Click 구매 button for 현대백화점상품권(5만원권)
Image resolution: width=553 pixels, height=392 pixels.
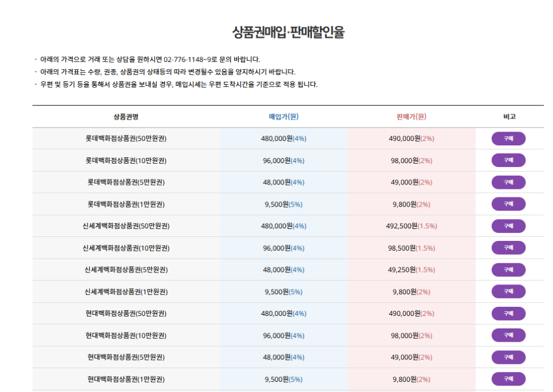pos(508,357)
